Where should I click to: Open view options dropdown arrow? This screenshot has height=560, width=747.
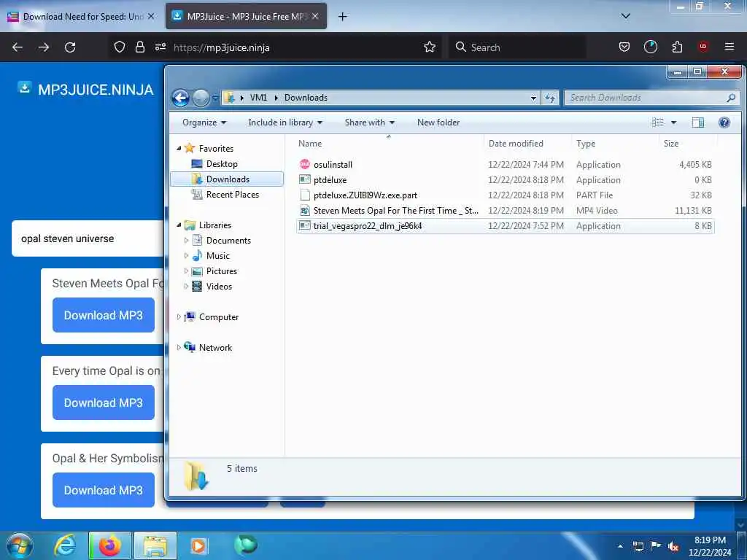pos(673,122)
